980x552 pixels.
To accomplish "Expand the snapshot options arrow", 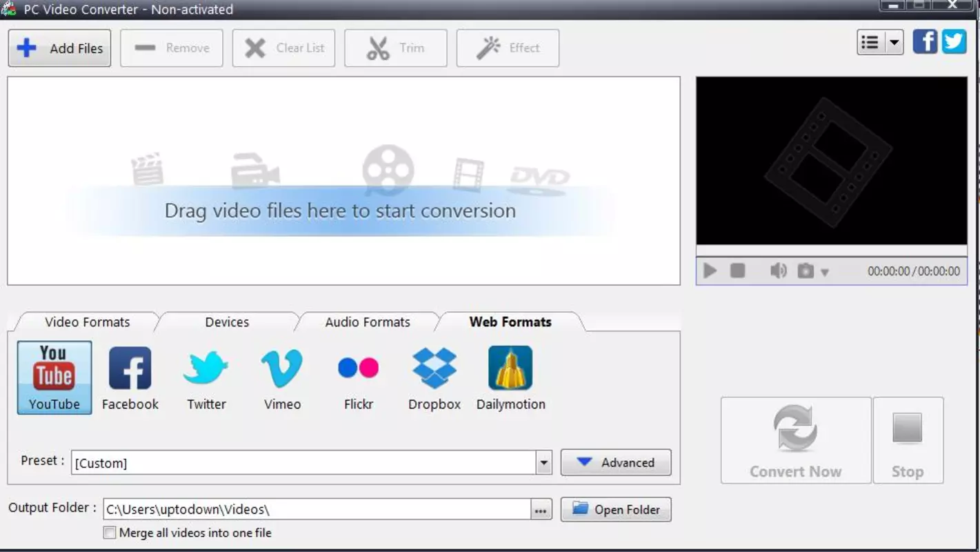I will 825,273.
